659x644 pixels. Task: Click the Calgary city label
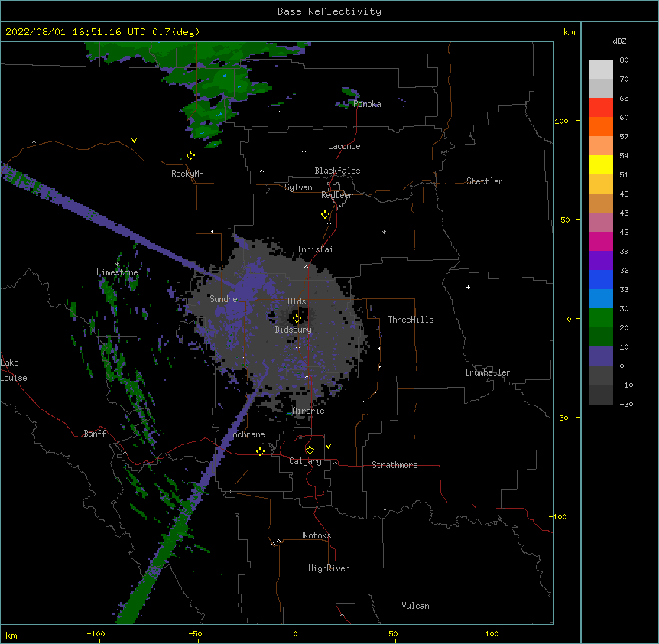(x=306, y=461)
